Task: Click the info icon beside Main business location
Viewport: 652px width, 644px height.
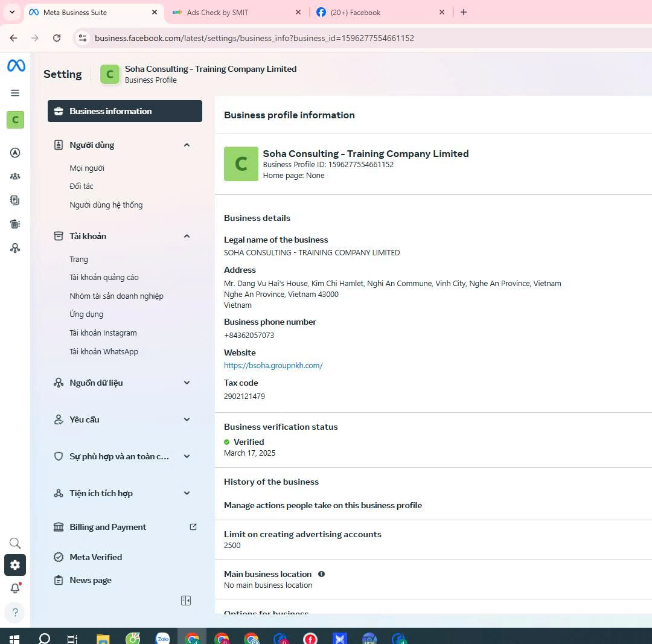Action: [321, 574]
